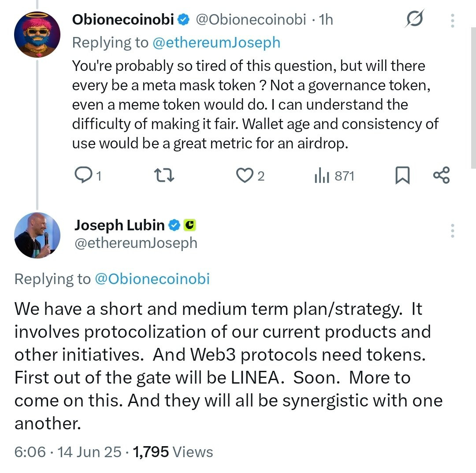Tap the green affiliate badge icon
The width and height of the screenshot is (476, 473).
tap(190, 225)
